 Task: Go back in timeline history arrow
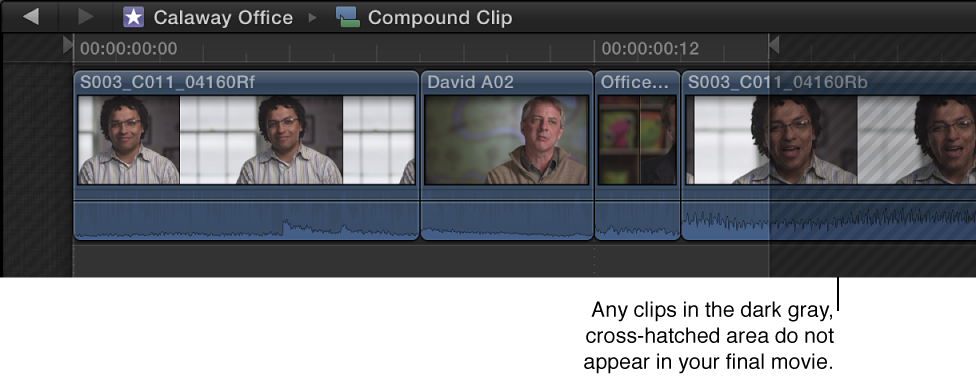[30, 17]
